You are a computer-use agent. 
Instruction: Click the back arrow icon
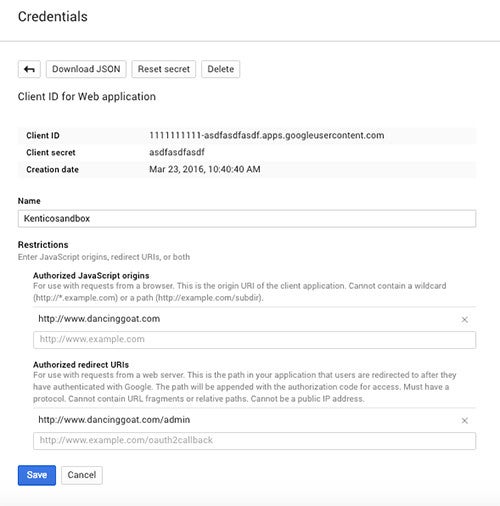tap(29, 69)
